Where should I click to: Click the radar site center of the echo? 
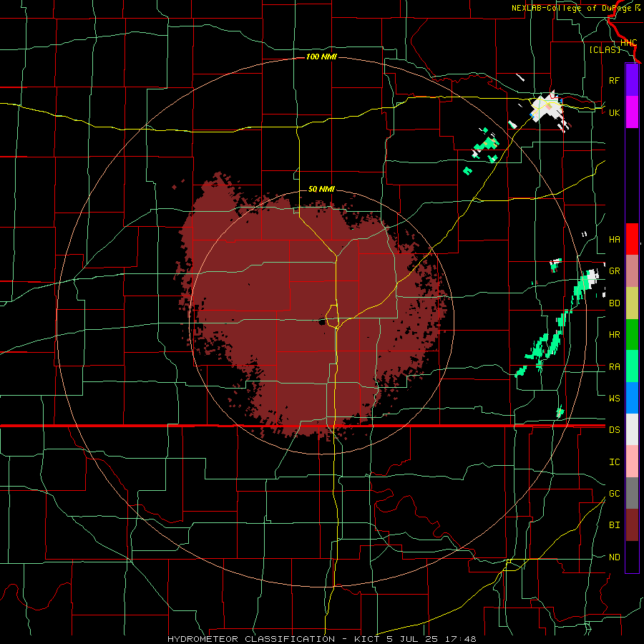click(x=322, y=321)
